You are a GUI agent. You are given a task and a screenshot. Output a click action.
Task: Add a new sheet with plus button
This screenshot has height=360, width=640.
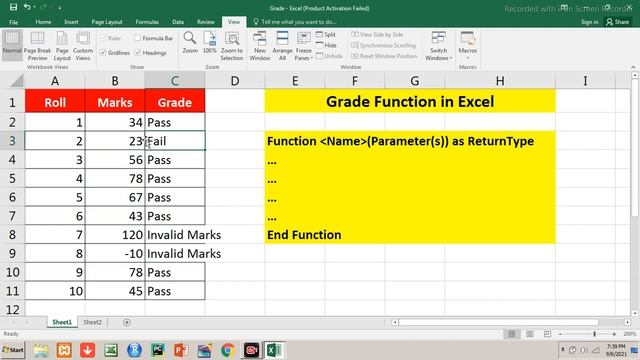tap(127, 322)
